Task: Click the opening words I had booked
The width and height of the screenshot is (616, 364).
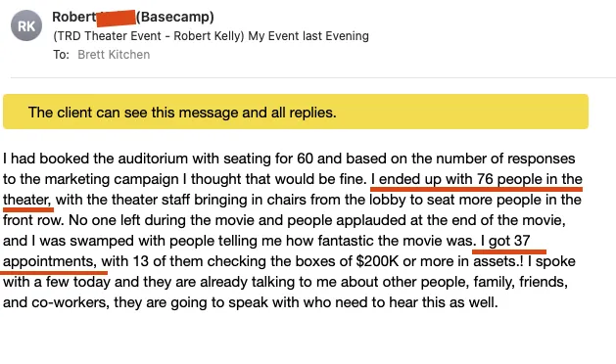Action: [46, 159]
